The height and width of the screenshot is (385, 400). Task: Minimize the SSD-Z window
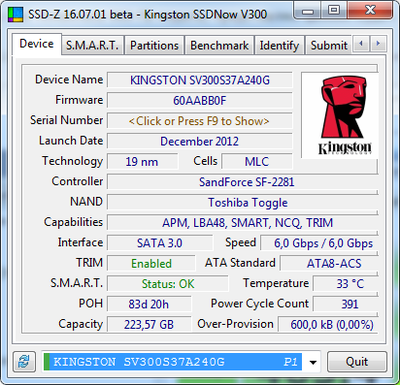[308, 11]
